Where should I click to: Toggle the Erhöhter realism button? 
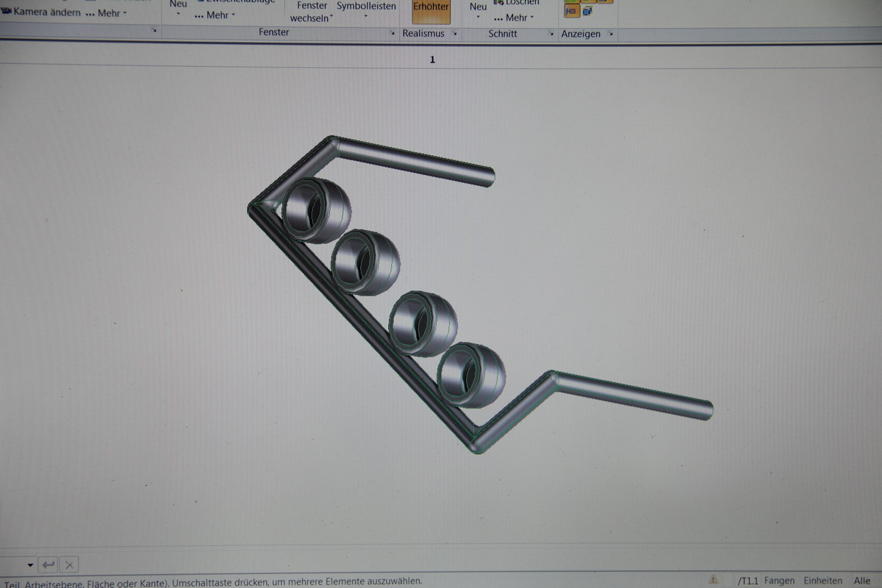coord(431,7)
